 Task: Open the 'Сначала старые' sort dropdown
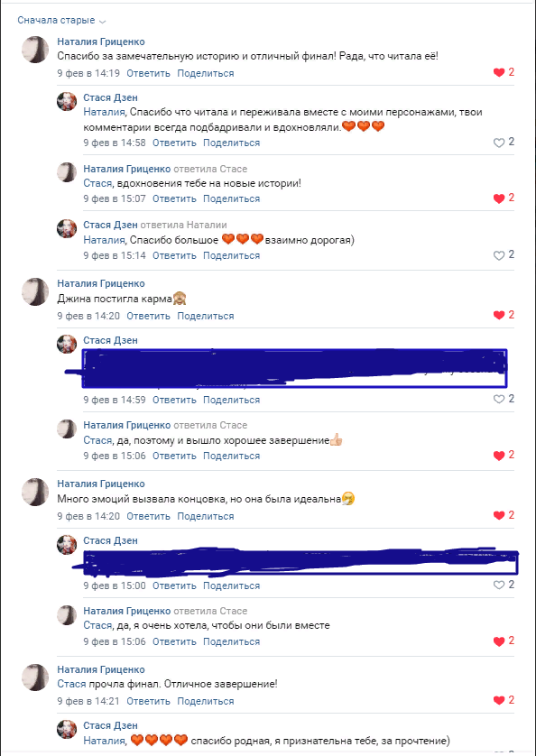(x=61, y=20)
